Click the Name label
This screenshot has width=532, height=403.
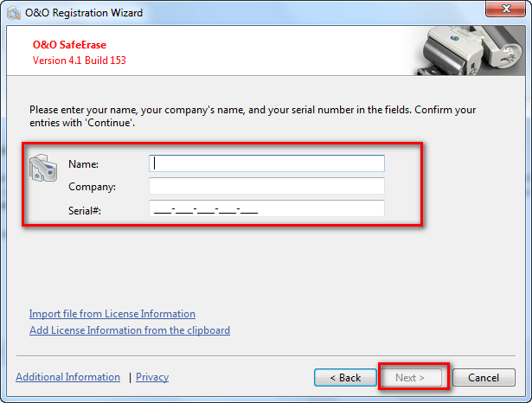(84, 164)
